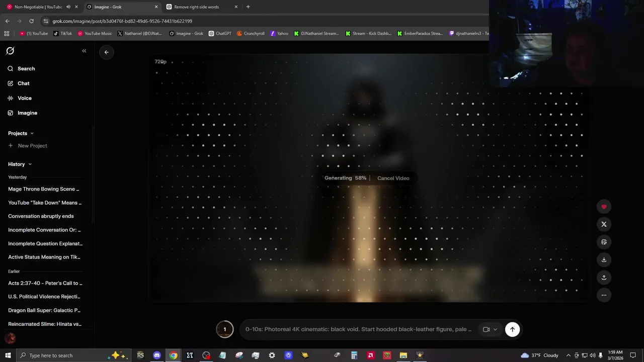Open ChatGPT bookmark
644x362 pixels.
coord(220,34)
